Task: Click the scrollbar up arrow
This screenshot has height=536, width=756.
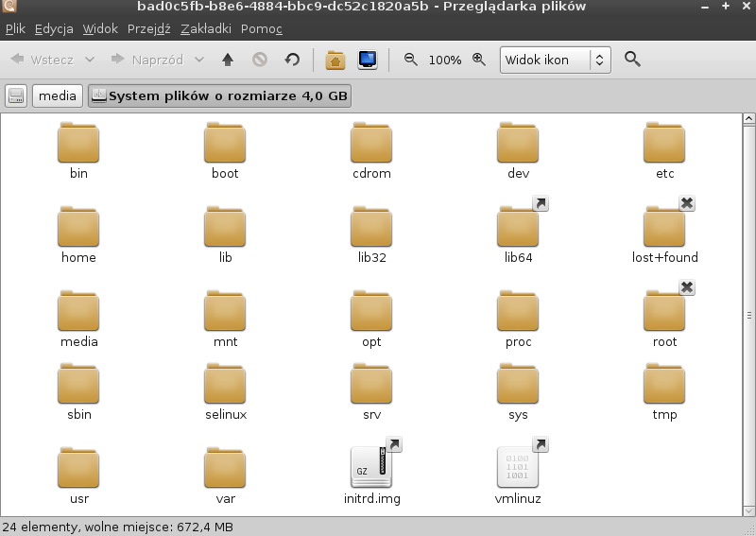Action: pos(748,119)
